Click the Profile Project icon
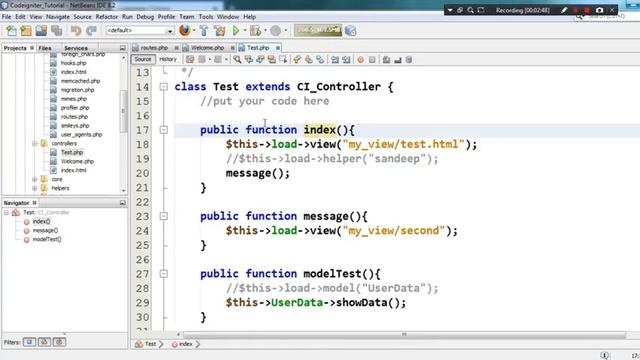The width and height of the screenshot is (640, 360). (276, 31)
